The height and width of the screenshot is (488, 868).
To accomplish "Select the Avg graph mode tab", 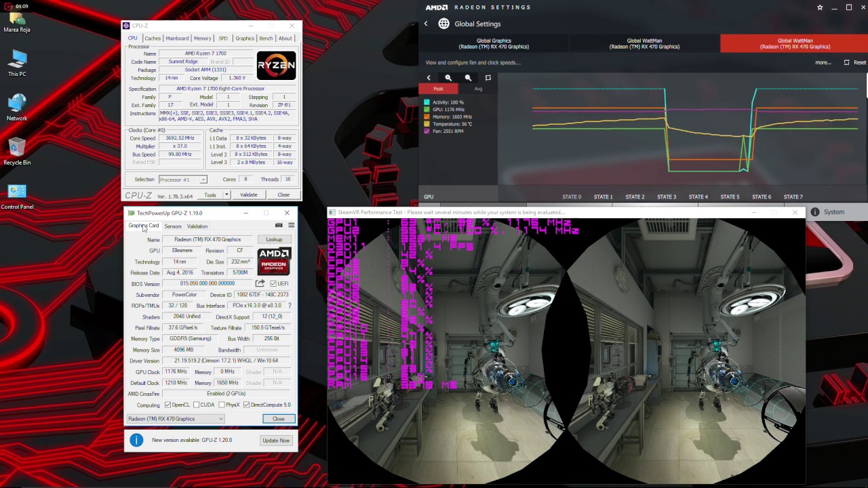I will [478, 89].
